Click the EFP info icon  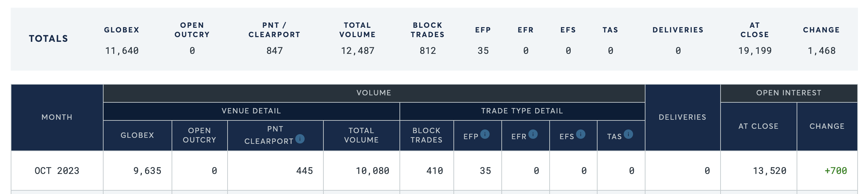point(485,134)
